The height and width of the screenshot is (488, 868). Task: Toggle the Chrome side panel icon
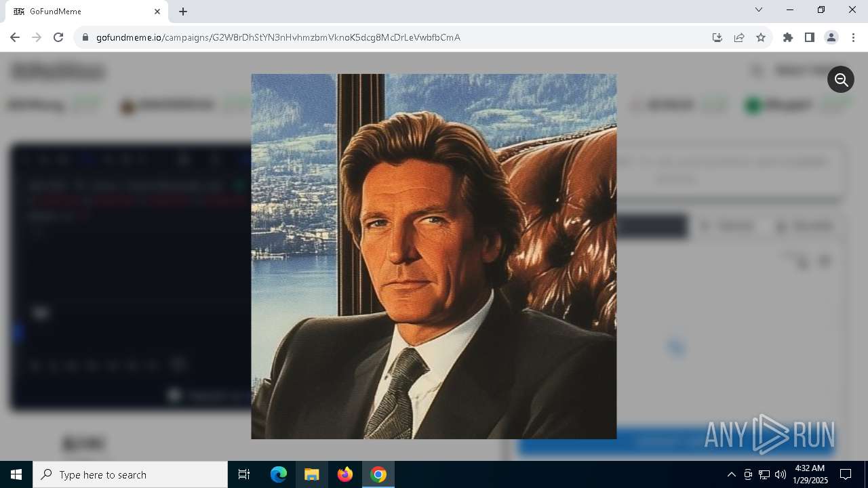[x=810, y=37]
